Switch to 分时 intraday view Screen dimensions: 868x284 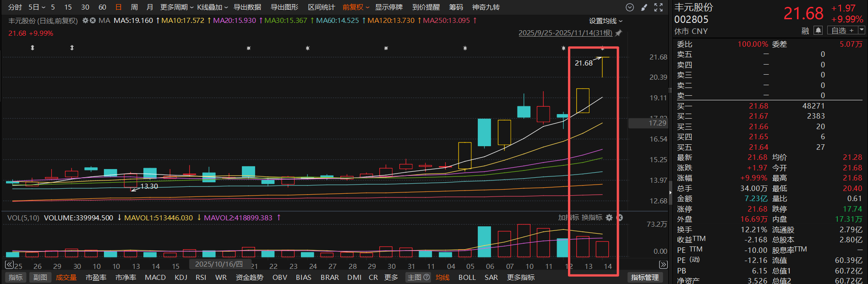pos(15,7)
